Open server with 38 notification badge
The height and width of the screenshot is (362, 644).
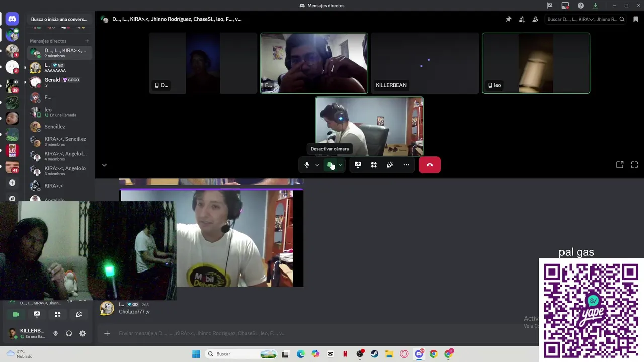click(x=12, y=85)
